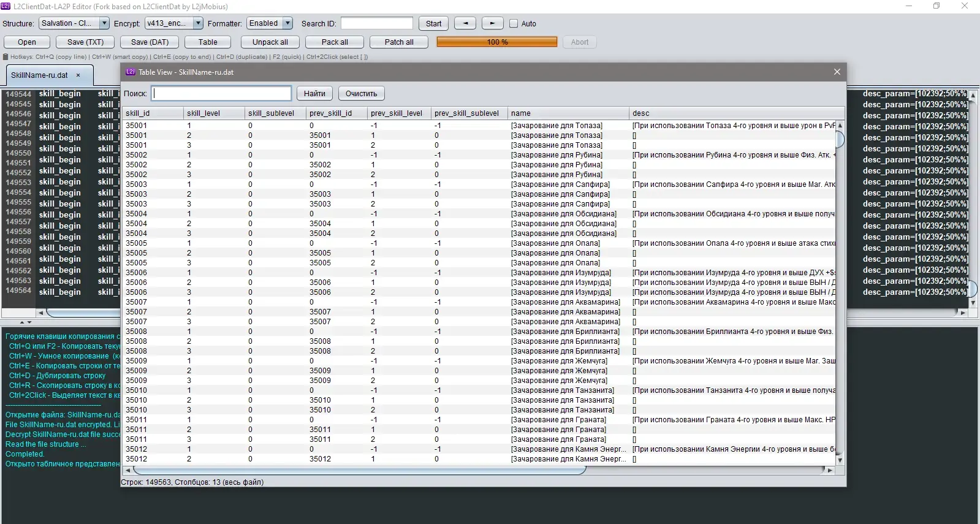The width and height of the screenshot is (980, 524).
Task: Click the Найти button
Action: click(314, 93)
